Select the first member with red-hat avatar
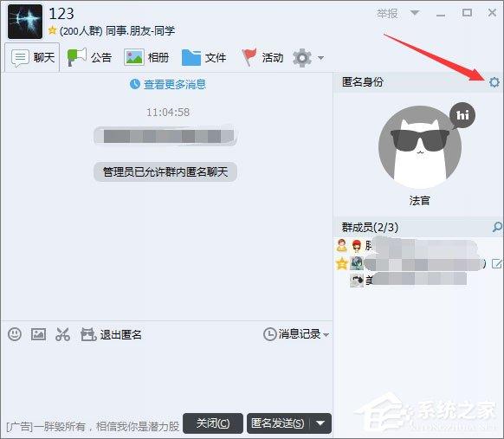This screenshot has width=504, height=439. tap(418, 246)
